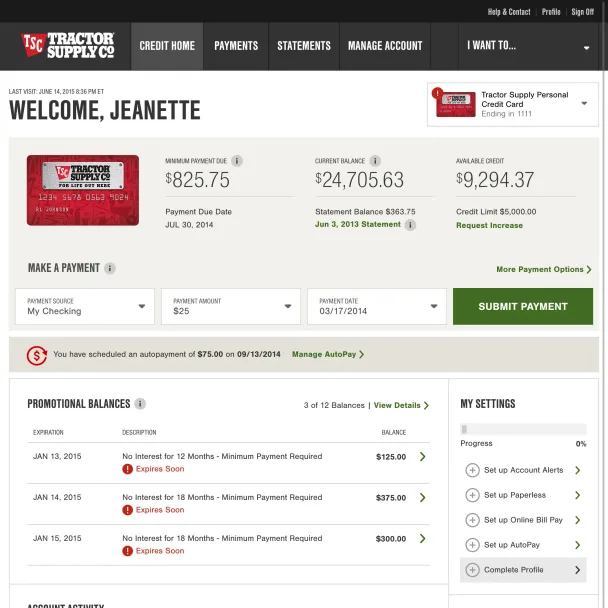Click Sign Off in top bar

pyautogui.click(x=582, y=12)
